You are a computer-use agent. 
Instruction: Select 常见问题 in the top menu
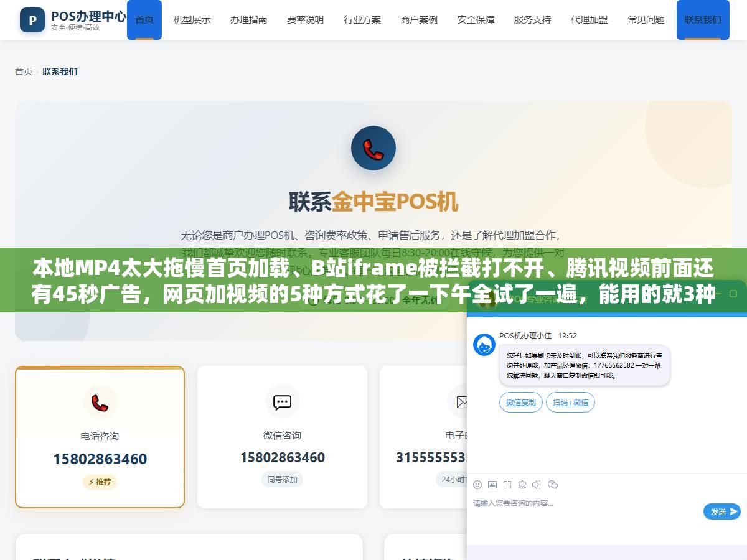point(646,20)
